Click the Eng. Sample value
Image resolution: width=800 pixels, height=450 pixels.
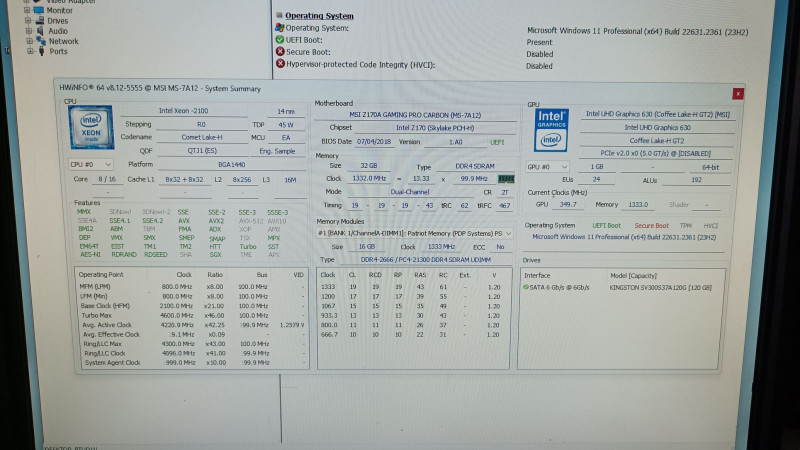pos(277,152)
